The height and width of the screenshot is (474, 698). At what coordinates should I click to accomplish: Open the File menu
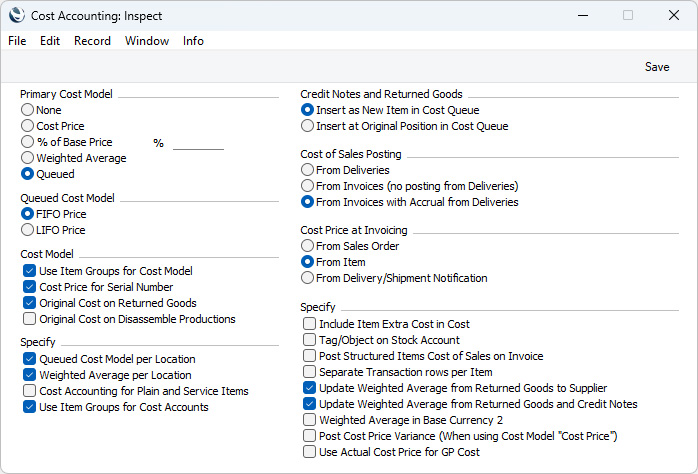(17, 41)
